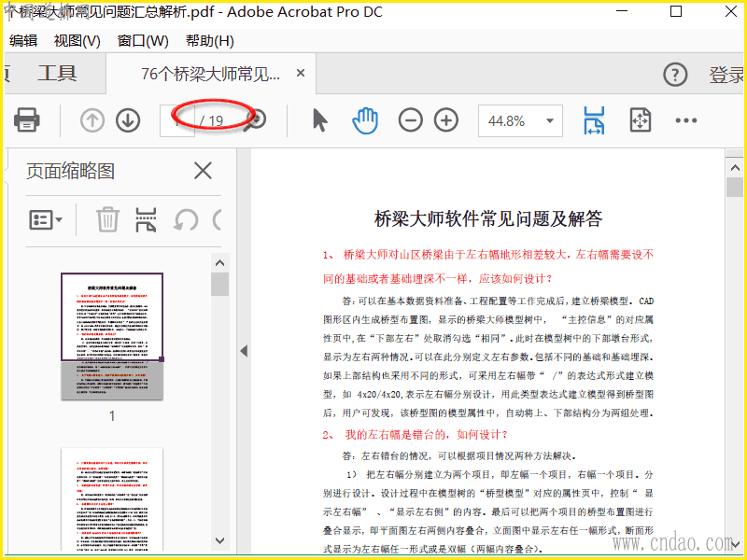Open the help question mark icon
Image resolution: width=747 pixels, height=560 pixels.
click(x=675, y=75)
